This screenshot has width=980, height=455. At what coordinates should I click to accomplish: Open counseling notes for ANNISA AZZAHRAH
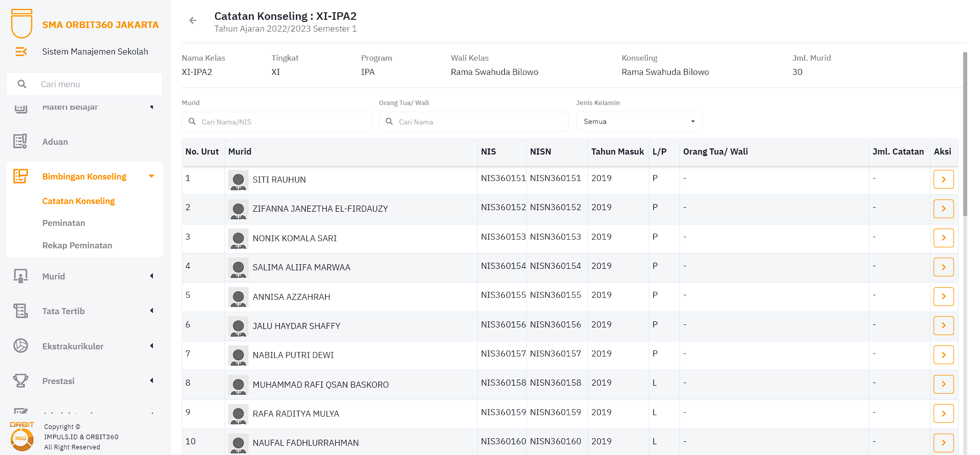coord(943,296)
